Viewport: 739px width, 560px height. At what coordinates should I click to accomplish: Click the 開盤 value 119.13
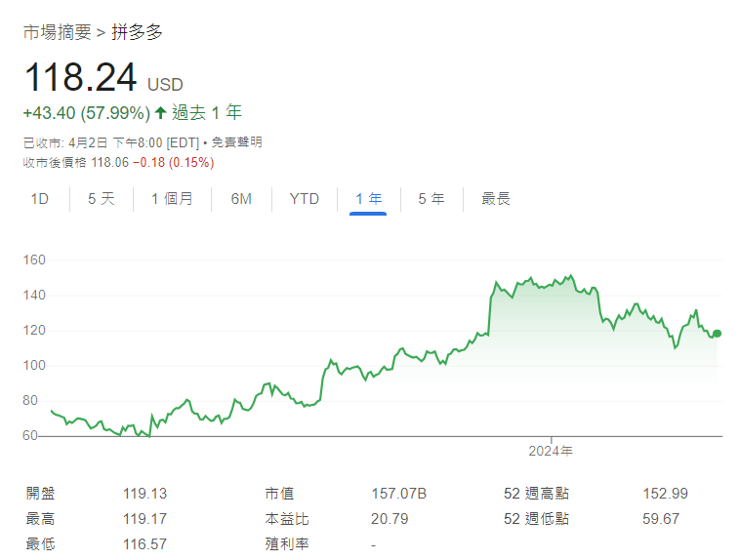145,494
